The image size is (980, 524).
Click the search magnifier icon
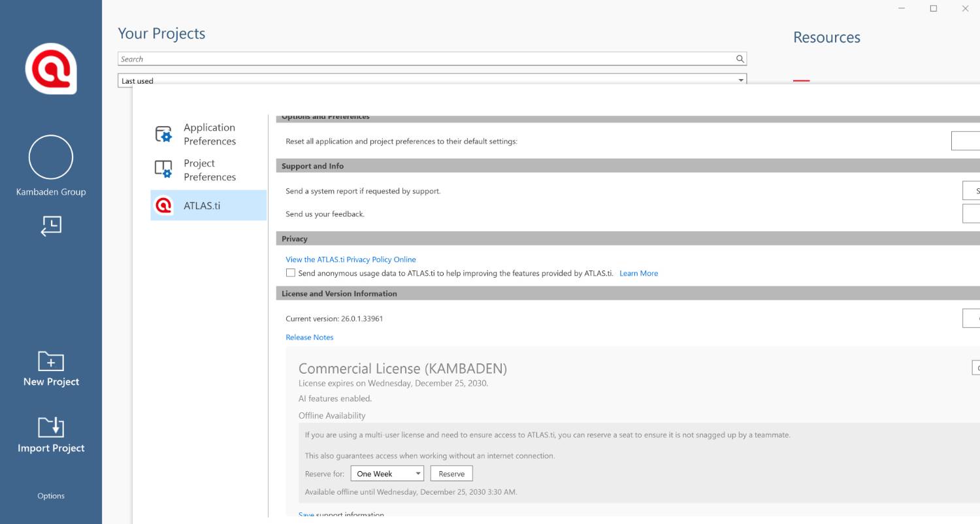(740, 59)
